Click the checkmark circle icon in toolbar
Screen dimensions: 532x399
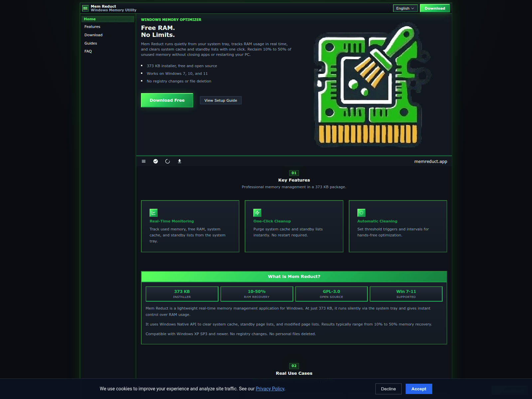pos(156,161)
